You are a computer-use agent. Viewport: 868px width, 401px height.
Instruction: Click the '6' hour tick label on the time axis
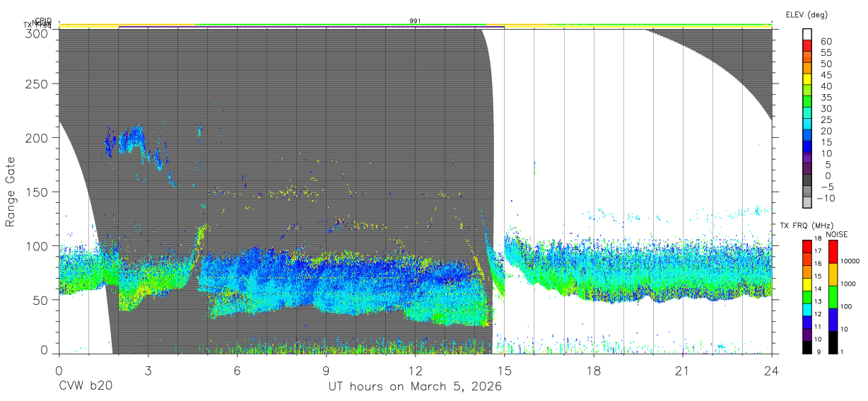237,371
